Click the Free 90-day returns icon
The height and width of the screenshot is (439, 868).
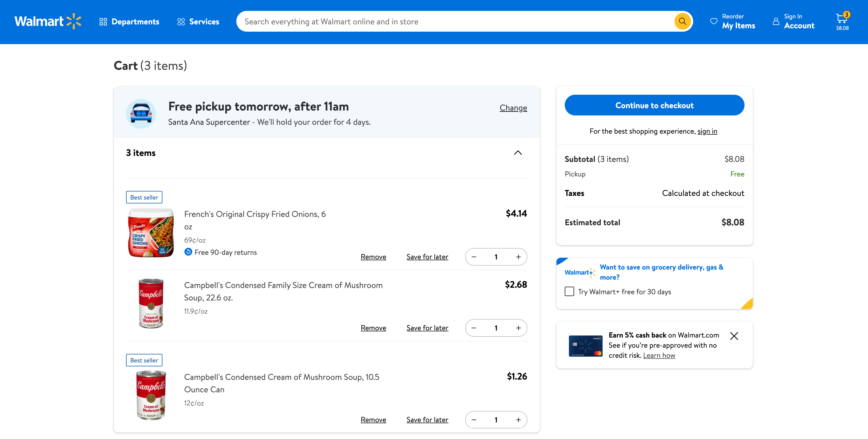coord(188,252)
